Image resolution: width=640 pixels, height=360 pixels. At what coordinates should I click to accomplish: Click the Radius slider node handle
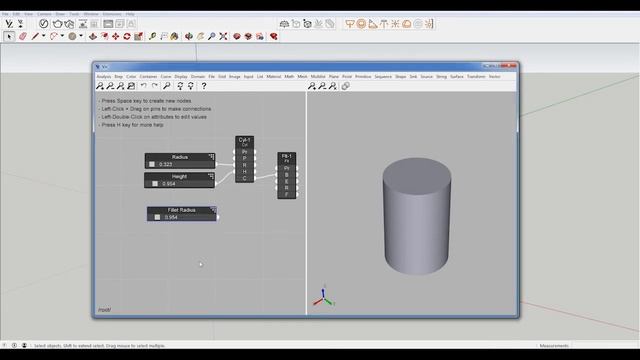pos(152,164)
